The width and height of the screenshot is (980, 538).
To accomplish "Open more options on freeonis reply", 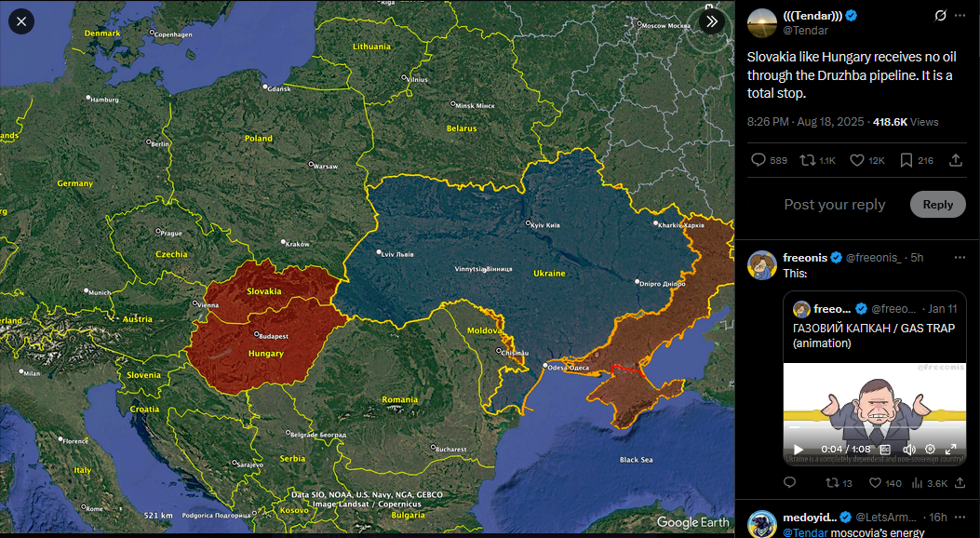I will coord(960,258).
